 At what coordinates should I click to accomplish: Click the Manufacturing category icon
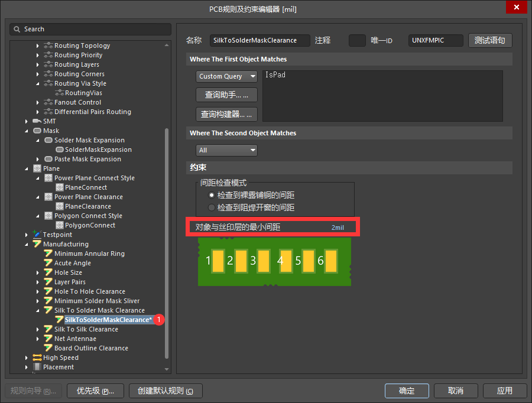click(37, 244)
